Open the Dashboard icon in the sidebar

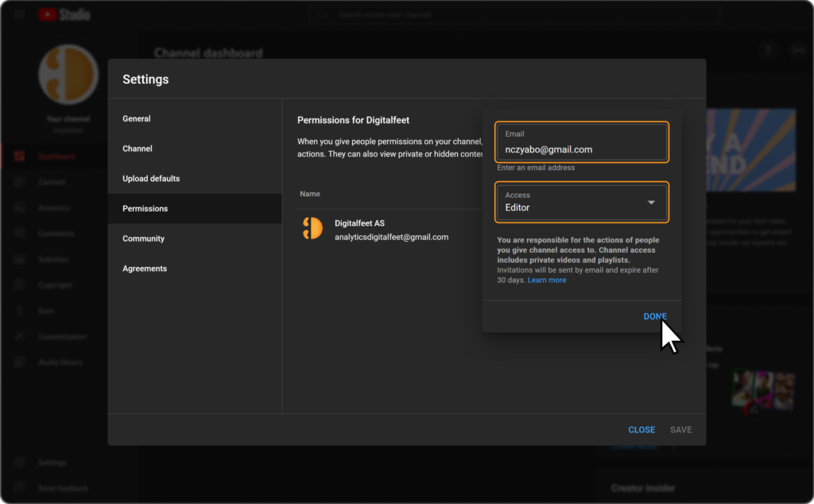19,157
